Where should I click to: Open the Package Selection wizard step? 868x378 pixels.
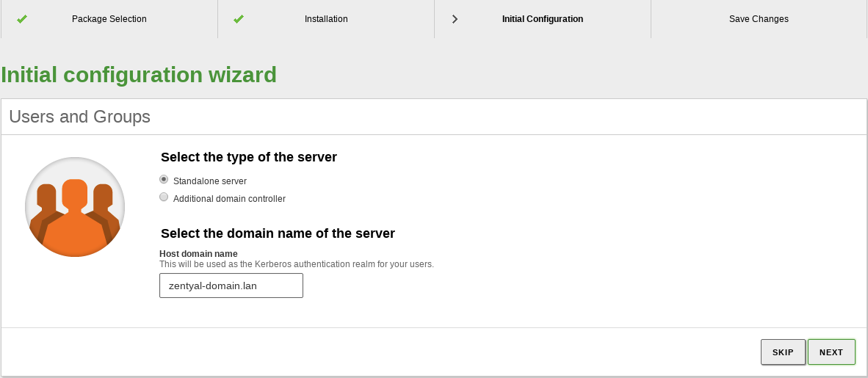tap(109, 19)
